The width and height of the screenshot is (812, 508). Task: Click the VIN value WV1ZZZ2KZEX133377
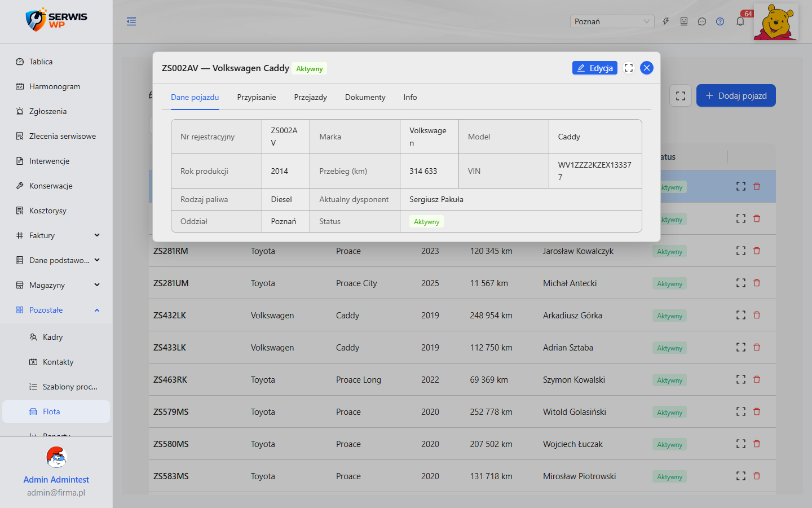pos(595,171)
